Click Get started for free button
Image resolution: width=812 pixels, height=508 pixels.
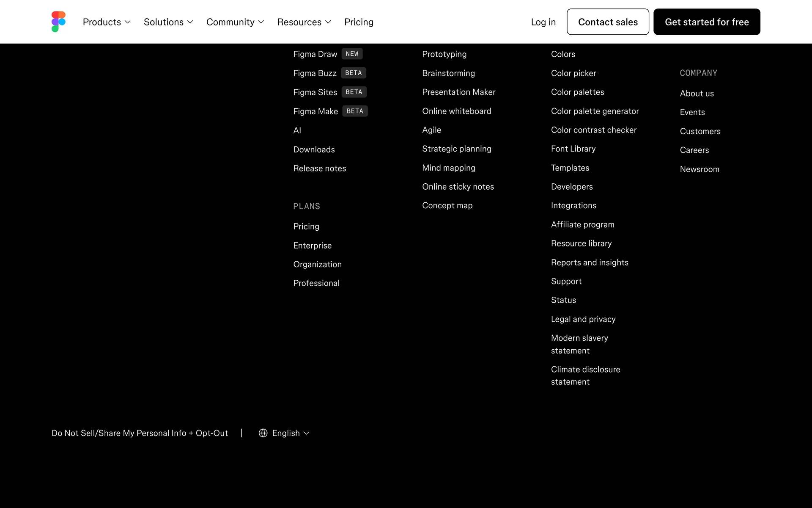706,22
